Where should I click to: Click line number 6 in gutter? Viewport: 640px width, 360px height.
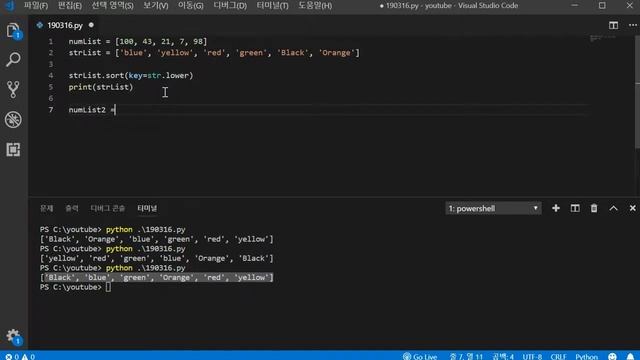[51, 98]
